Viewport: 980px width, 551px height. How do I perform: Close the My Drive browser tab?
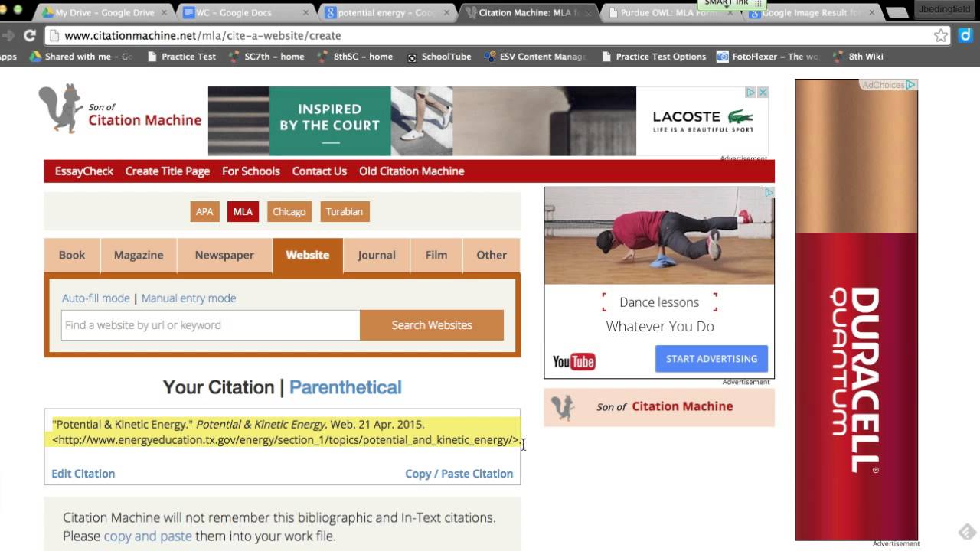[x=164, y=13]
